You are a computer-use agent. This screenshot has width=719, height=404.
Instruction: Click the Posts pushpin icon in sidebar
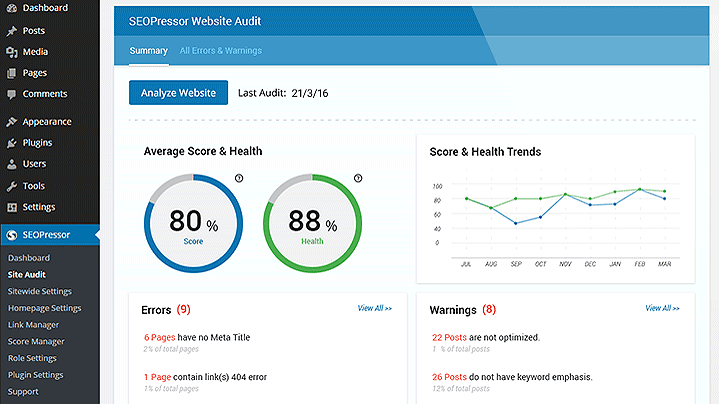tap(11, 30)
